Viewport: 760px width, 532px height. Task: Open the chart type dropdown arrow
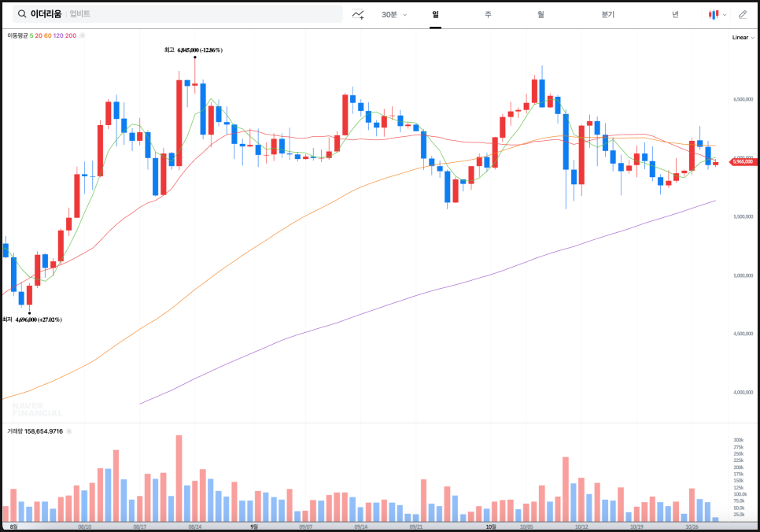click(725, 14)
